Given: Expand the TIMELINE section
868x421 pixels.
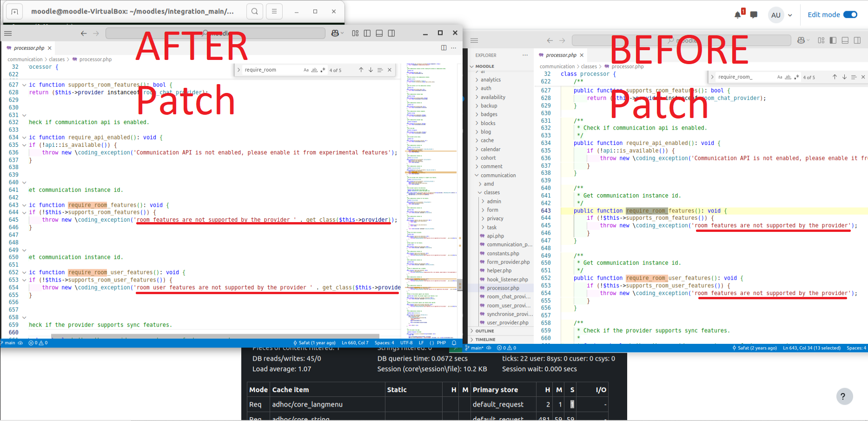Looking at the screenshot, I should pos(485,340).
